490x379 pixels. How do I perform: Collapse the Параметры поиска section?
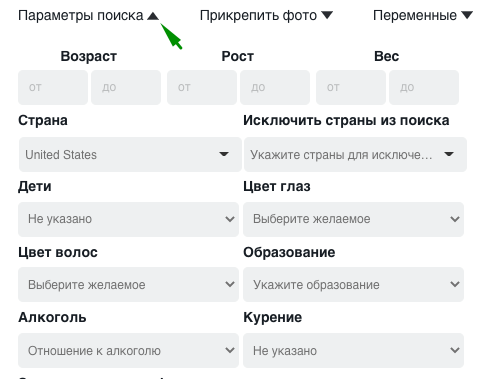pos(88,16)
